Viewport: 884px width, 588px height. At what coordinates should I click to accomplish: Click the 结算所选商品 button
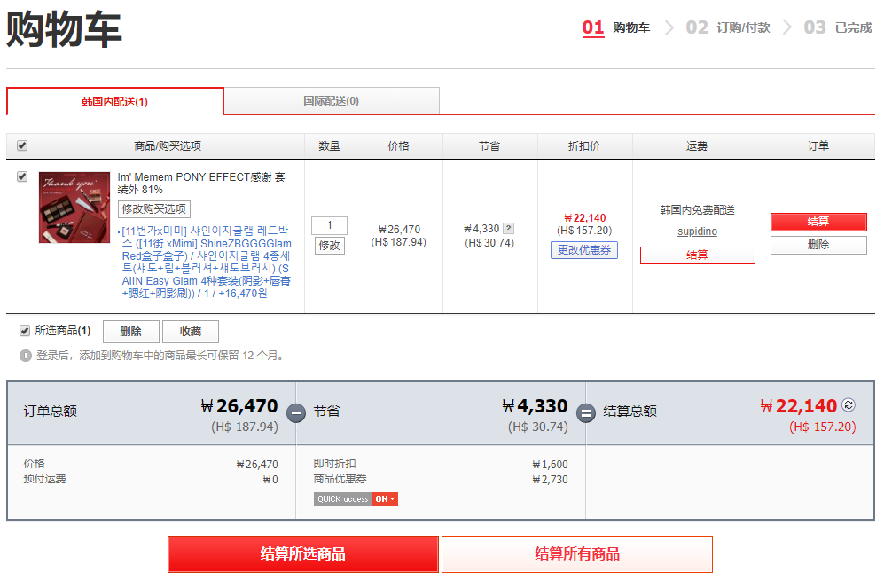tap(303, 554)
